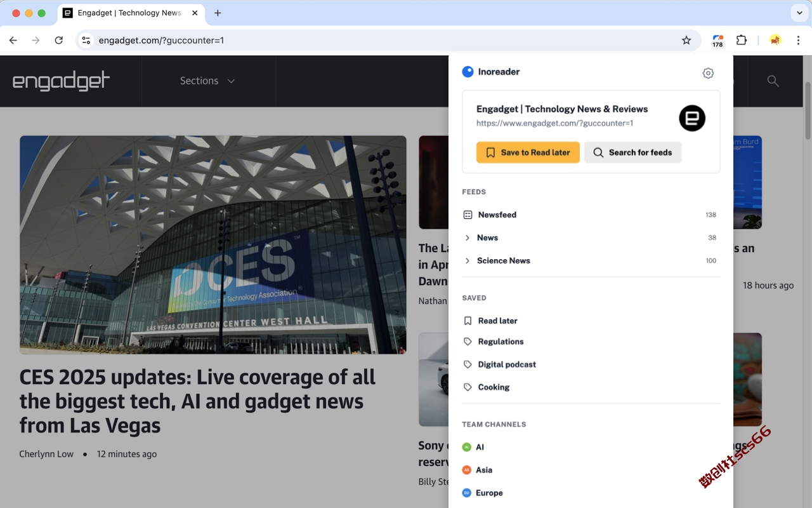Click the Engadget search magnifier icon

773,81
